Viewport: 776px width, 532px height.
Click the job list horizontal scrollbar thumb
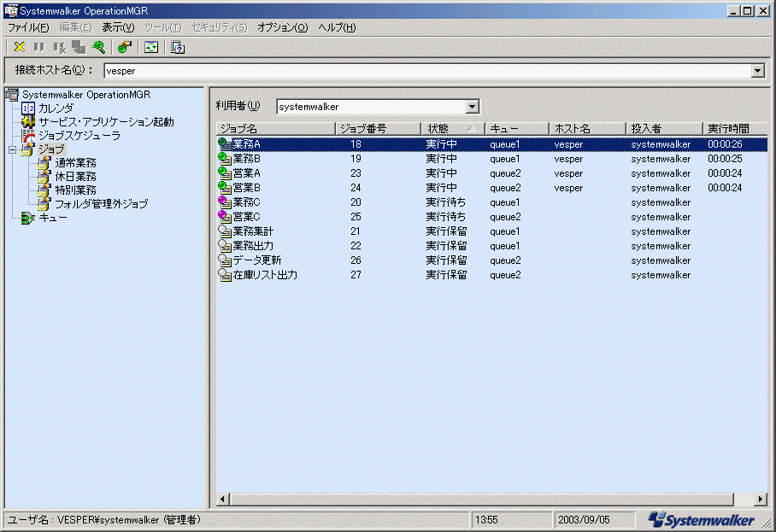click(x=481, y=500)
